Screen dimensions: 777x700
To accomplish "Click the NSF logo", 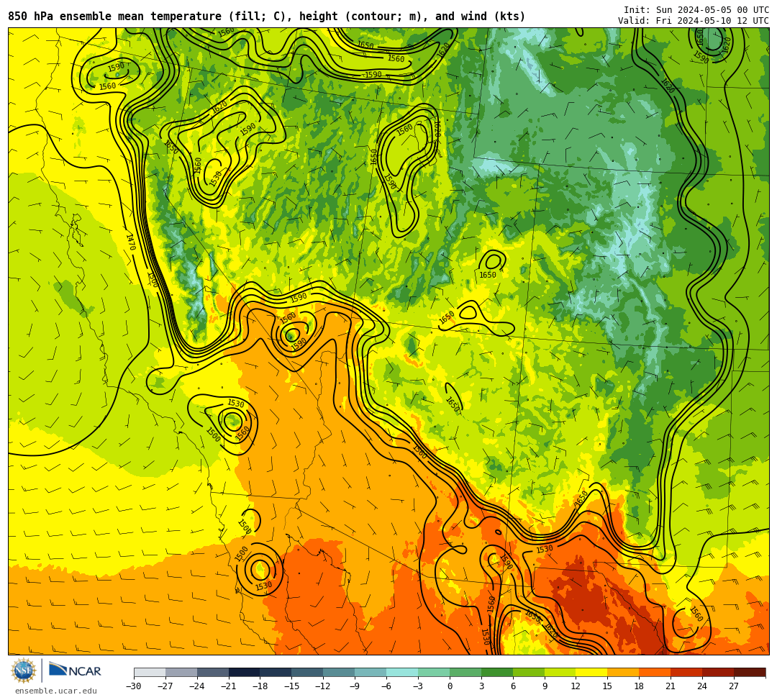I will [24, 671].
